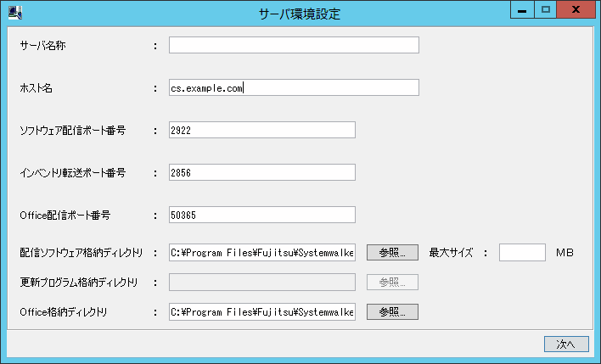Click the 配信ソフトウェア格納ディレクトリ path field
This screenshot has height=364, width=601.
[x=262, y=253]
